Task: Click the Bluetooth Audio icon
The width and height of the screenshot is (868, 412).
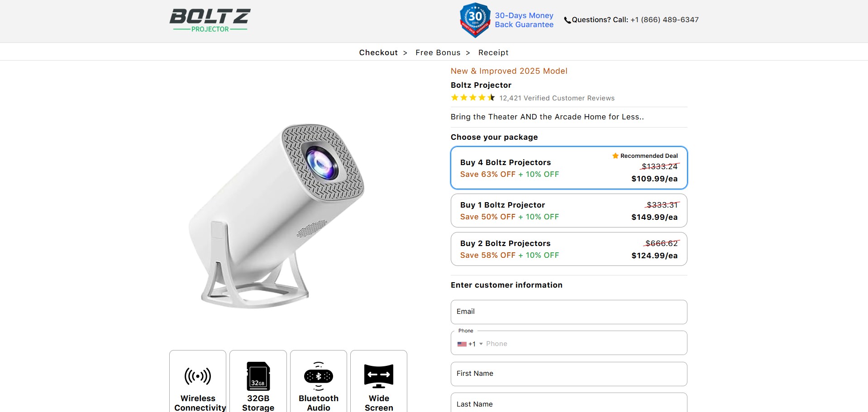Action: pyautogui.click(x=319, y=376)
